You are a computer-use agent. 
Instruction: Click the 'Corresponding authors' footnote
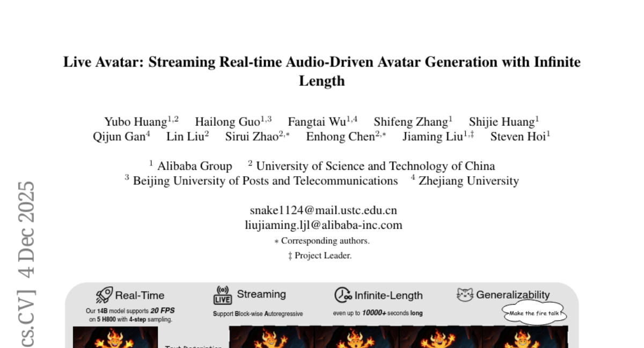click(325, 241)
